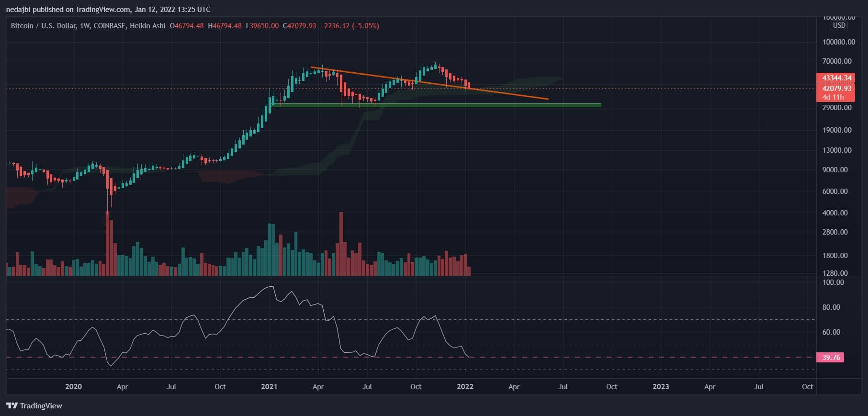868x416 pixels.
Task: Click the 2023 label on time axis
Action: pyautogui.click(x=661, y=387)
